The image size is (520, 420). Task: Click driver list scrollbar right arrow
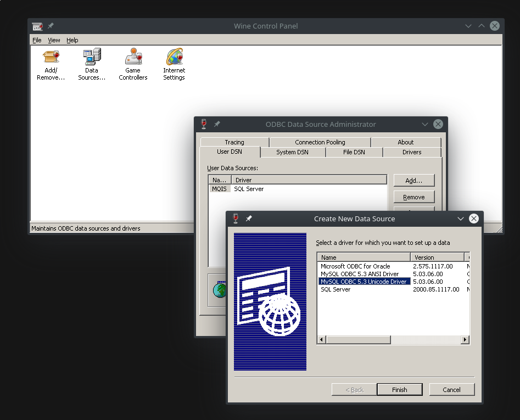tap(465, 339)
